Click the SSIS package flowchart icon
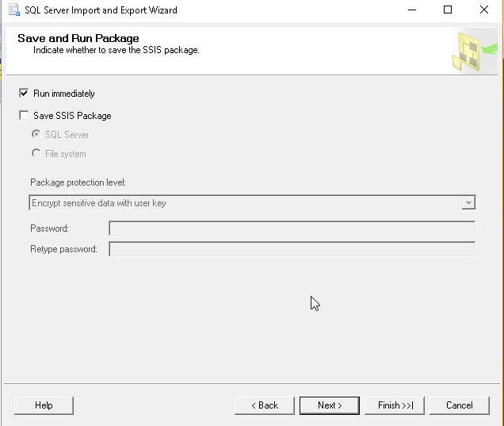This screenshot has height=426, width=504. pos(474,52)
